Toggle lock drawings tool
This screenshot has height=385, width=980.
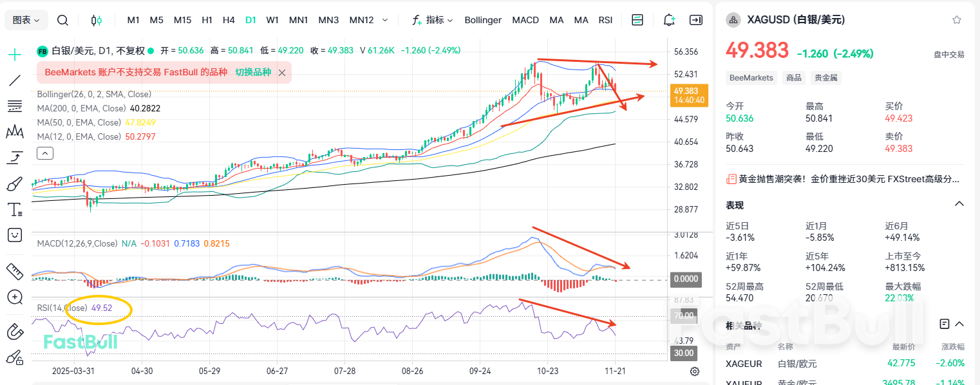[x=14, y=357]
